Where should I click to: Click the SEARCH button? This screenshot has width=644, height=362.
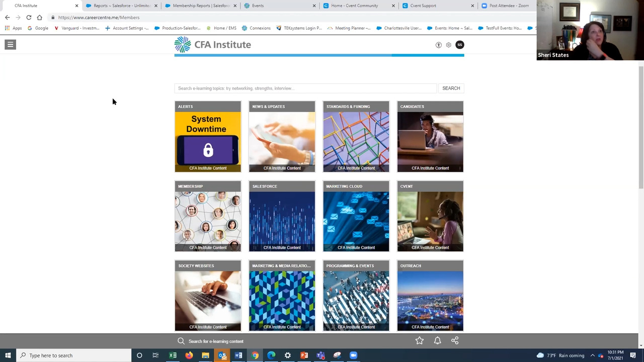coord(451,88)
